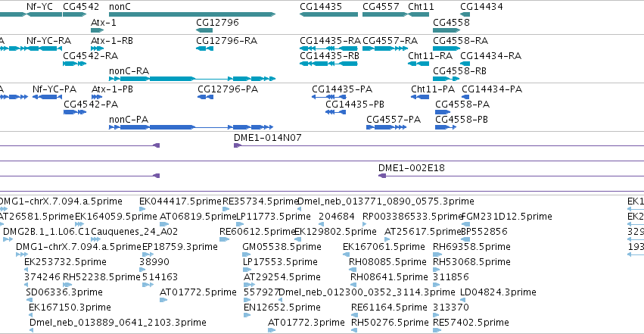Select the CG4542-RA transcript label
644x334 pixels.
pyautogui.click(x=90, y=55)
